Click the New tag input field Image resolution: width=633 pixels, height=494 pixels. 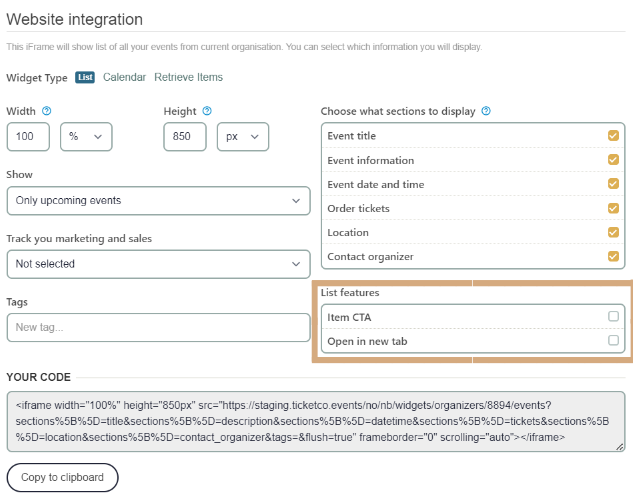[x=158, y=328]
